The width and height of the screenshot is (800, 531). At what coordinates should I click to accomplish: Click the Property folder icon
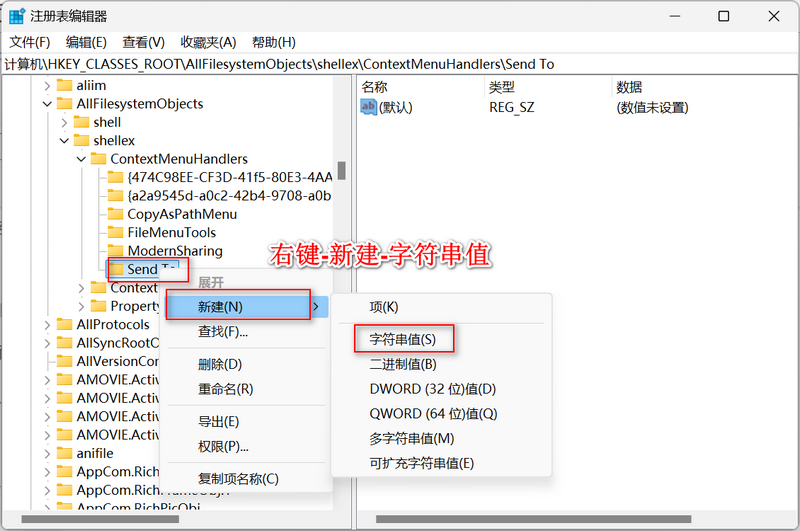pos(98,306)
